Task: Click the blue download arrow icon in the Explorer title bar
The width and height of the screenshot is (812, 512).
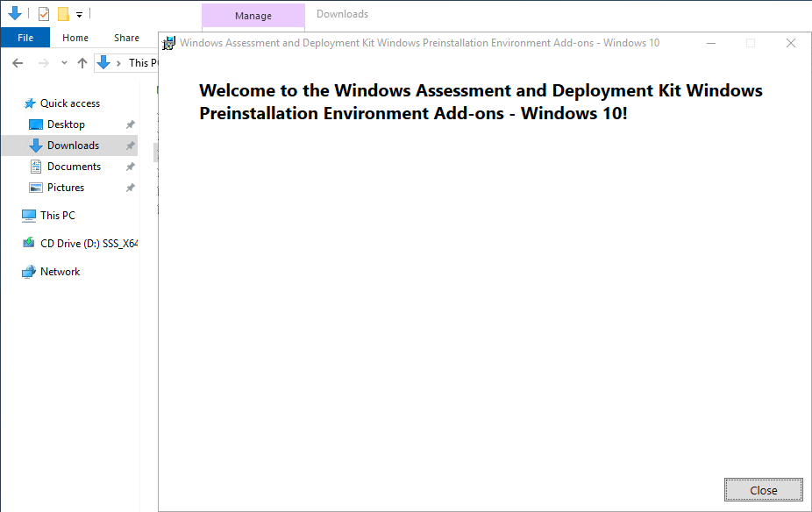Action: tap(15, 14)
